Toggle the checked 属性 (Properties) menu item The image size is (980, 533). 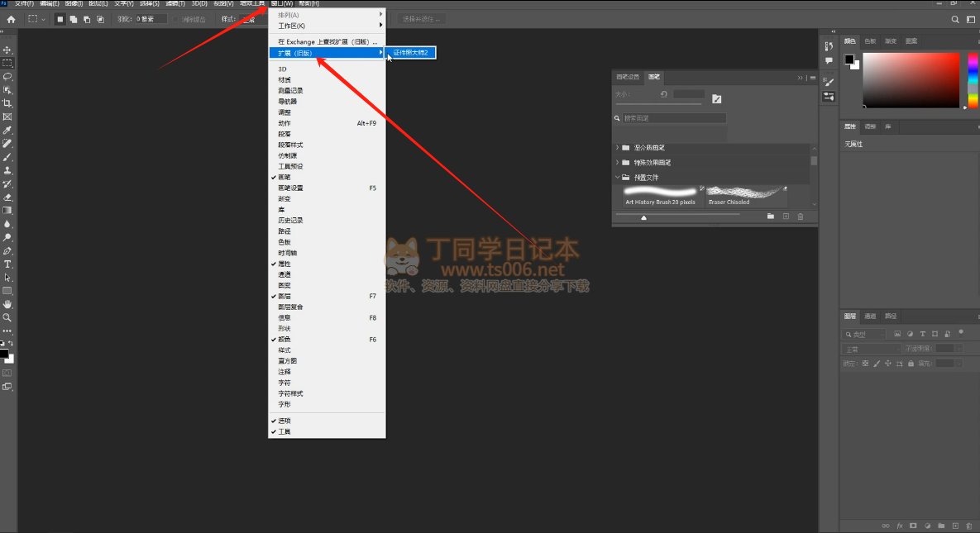[x=284, y=264]
